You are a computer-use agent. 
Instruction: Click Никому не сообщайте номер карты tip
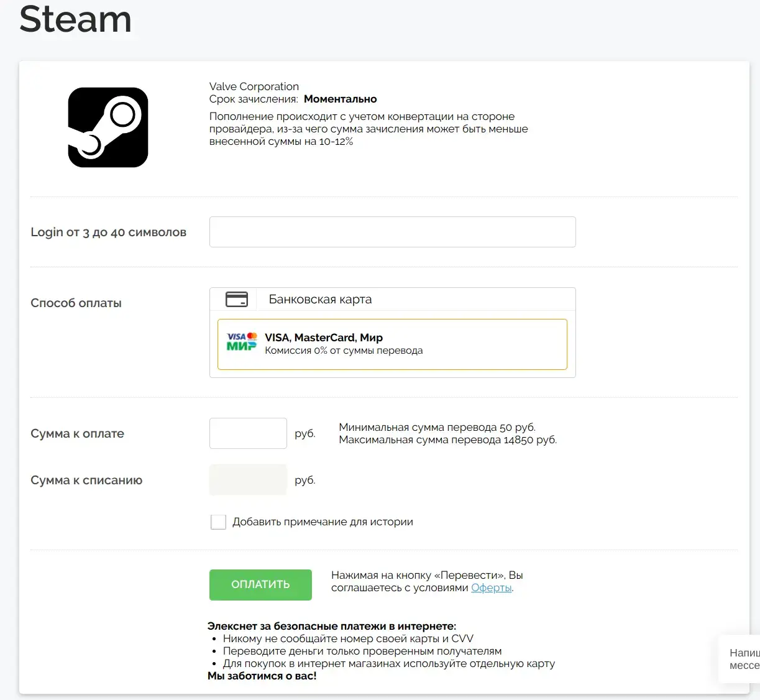348,638
